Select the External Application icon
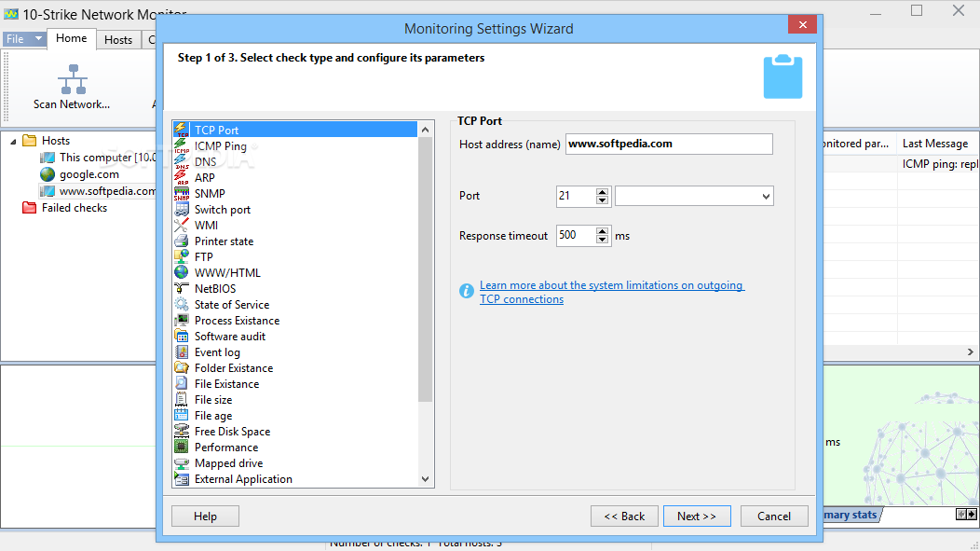The height and width of the screenshot is (551, 980). point(182,478)
